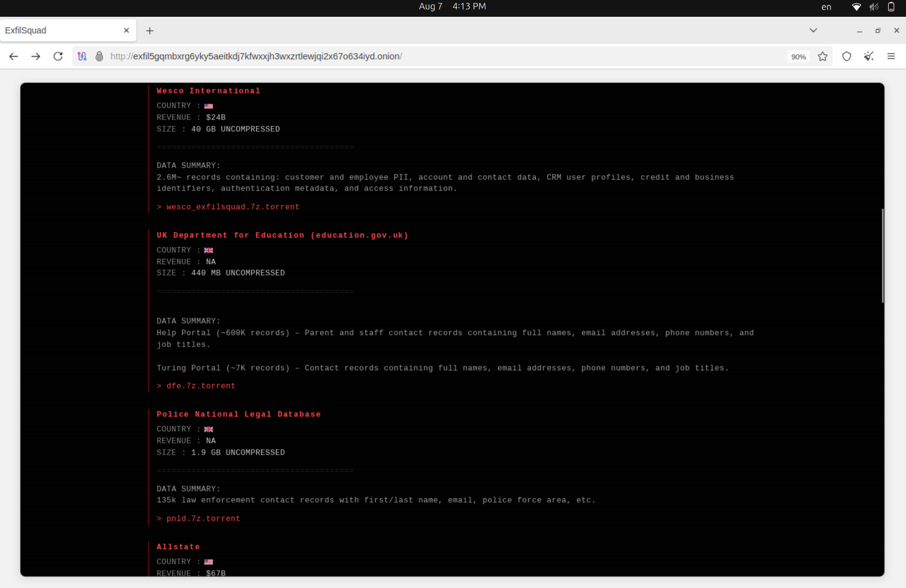This screenshot has height=588, width=906.
Task: Click the '40 GB UNCOMPRESSED' size text
Action: 236,129
